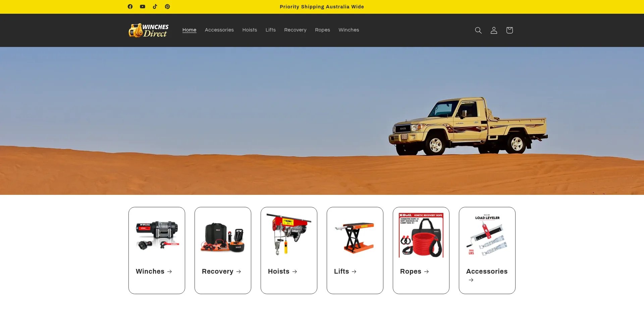Click the Winches Direct logo
Screen dimensions: 644x333
click(x=149, y=30)
